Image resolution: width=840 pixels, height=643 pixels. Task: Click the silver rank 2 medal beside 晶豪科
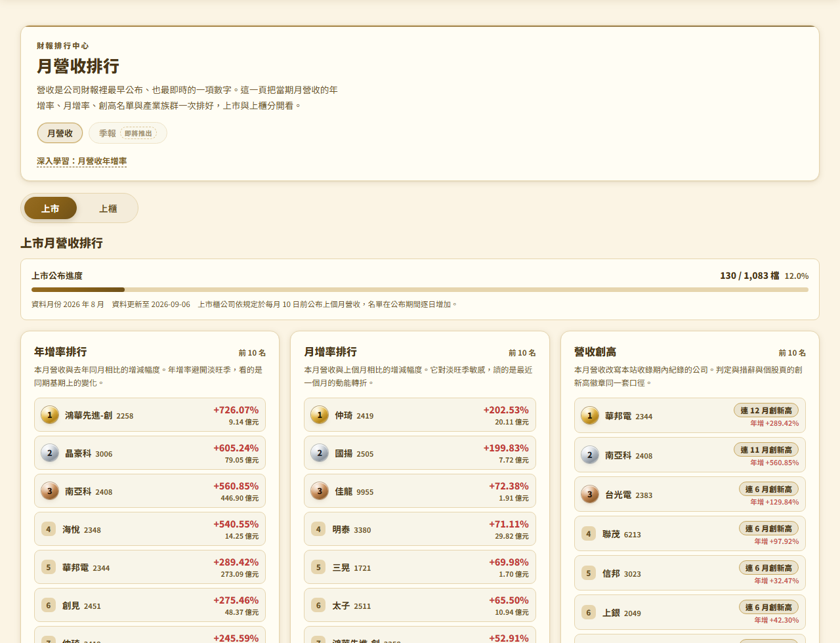(50, 453)
